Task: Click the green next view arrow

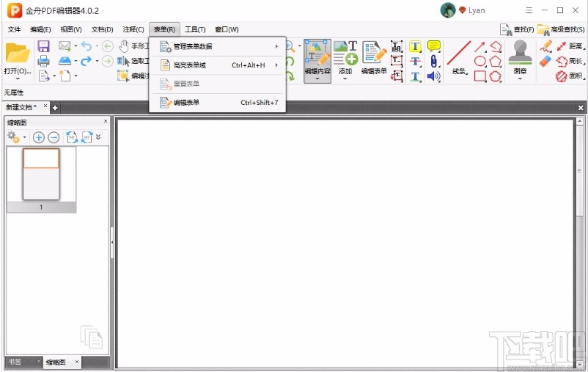Action: coord(108,61)
